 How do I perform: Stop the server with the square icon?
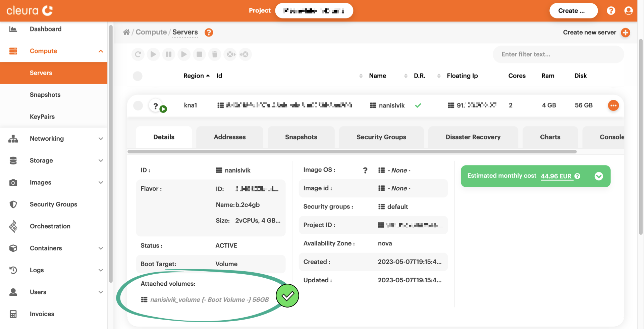click(199, 54)
